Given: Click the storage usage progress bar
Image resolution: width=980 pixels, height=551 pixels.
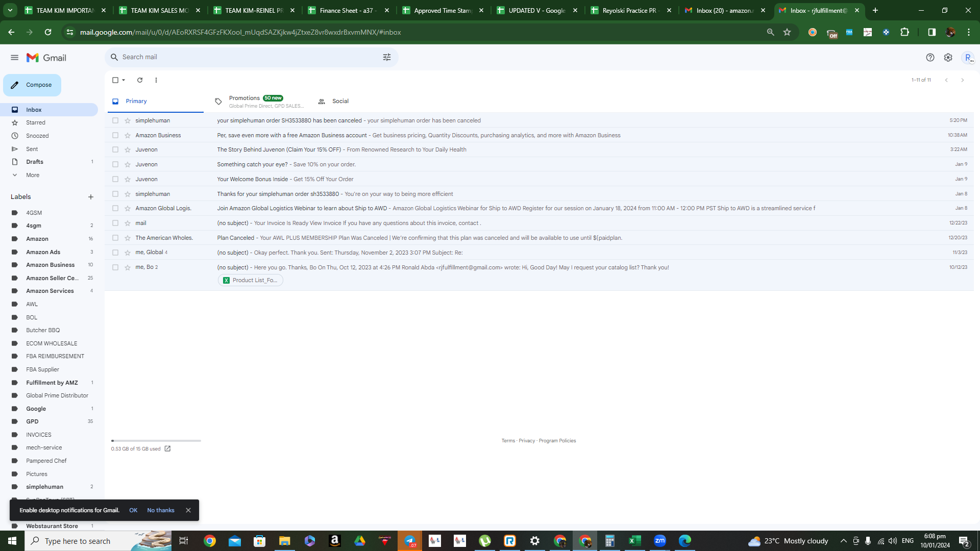Looking at the screenshot, I should pyautogui.click(x=156, y=441).
